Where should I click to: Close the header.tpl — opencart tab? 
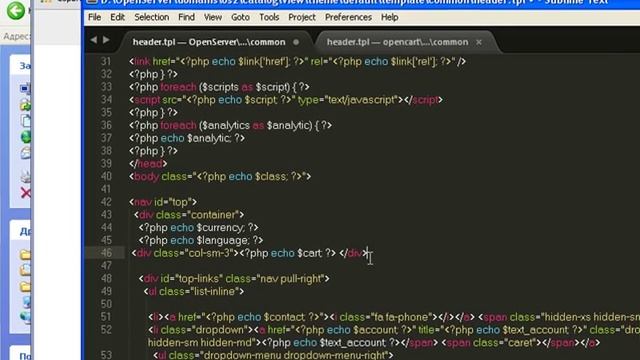(479, 42)
